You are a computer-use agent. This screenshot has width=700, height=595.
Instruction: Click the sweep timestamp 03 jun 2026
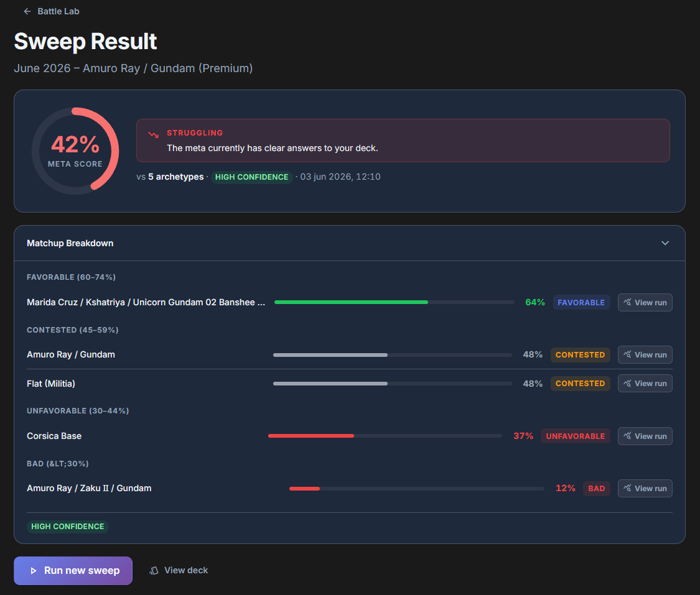(340, 177)
